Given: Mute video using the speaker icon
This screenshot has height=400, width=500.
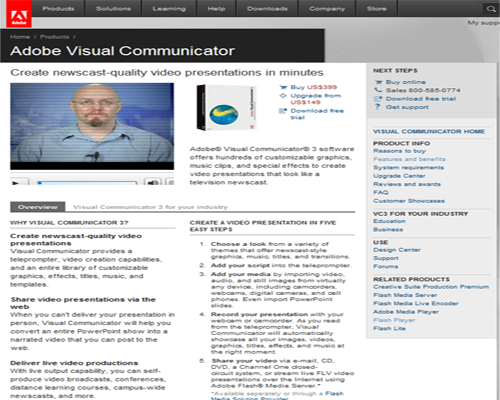Looking at the screenshot, I should click(153, 182).
